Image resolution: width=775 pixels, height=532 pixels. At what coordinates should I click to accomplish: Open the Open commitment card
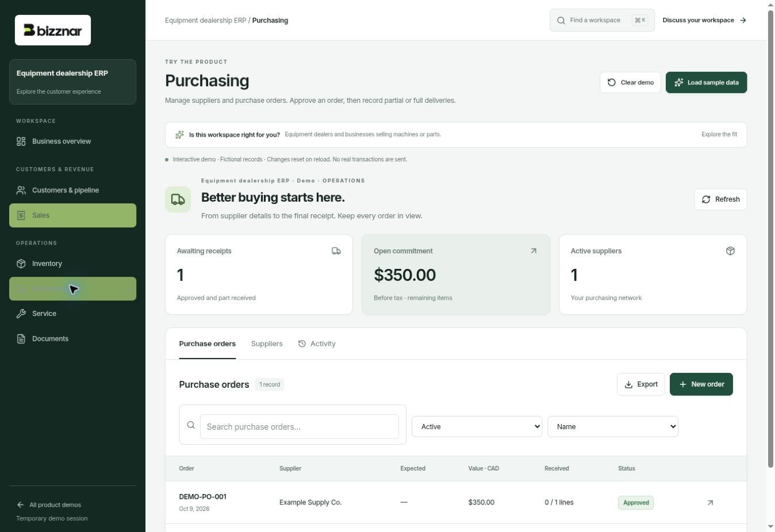pyautogui.click(x=456, y=275)
